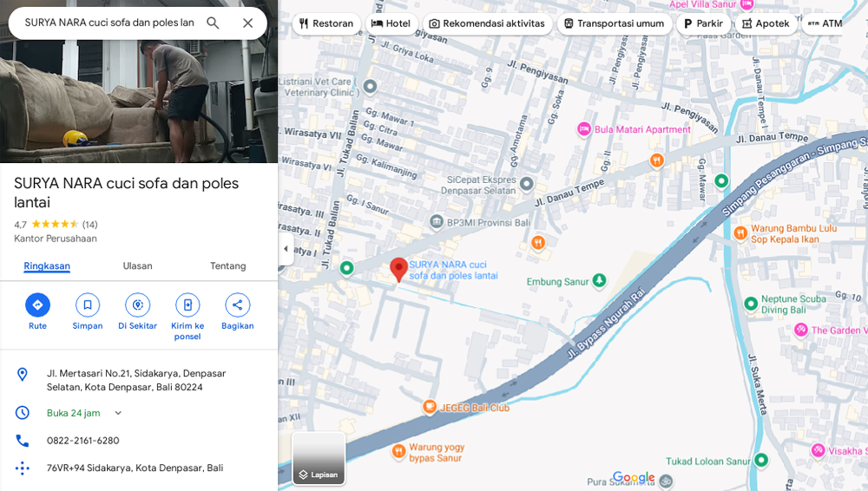
Task: Click the search input field
Action: [x=109, y=23]
